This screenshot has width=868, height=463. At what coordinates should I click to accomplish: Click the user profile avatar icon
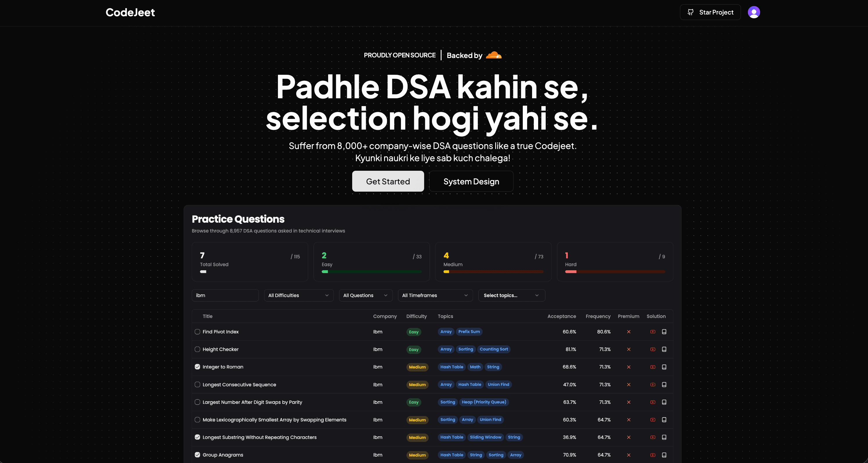coord(753,12)
